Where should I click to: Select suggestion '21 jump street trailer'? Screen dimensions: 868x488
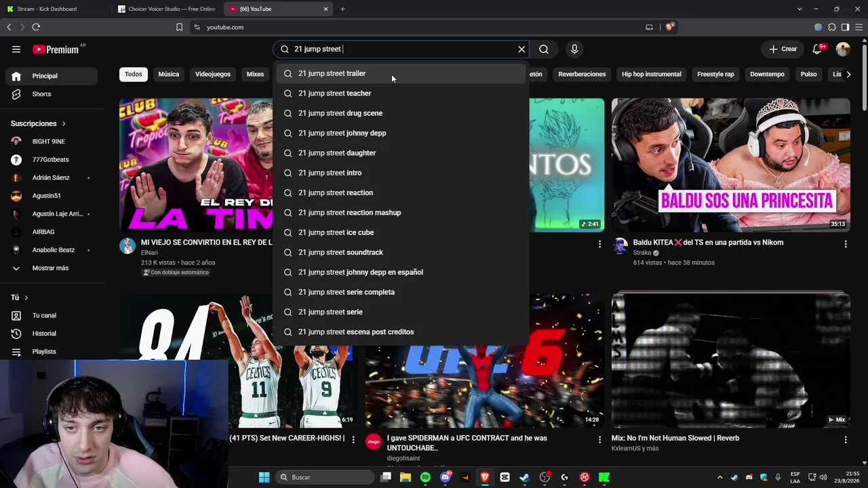pos(401,73)
